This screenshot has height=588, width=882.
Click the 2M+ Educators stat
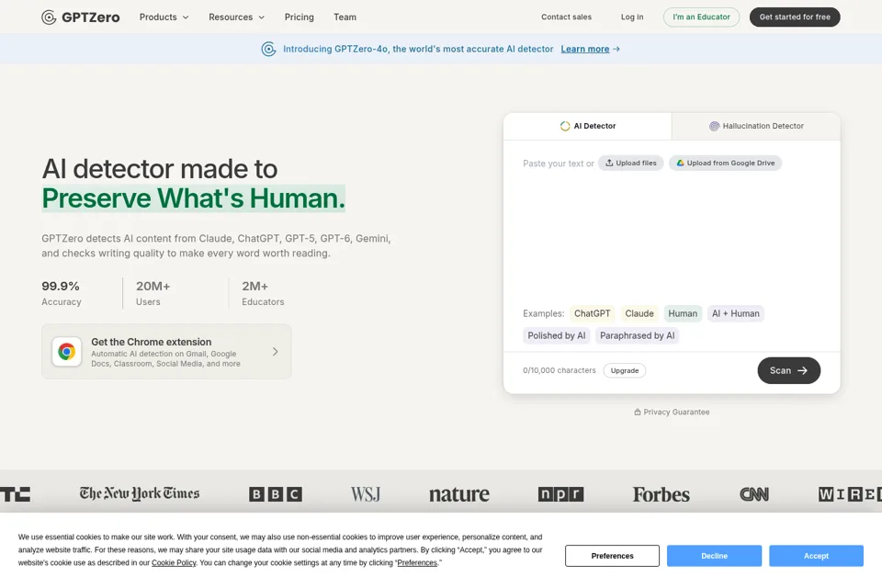point(263,293)
